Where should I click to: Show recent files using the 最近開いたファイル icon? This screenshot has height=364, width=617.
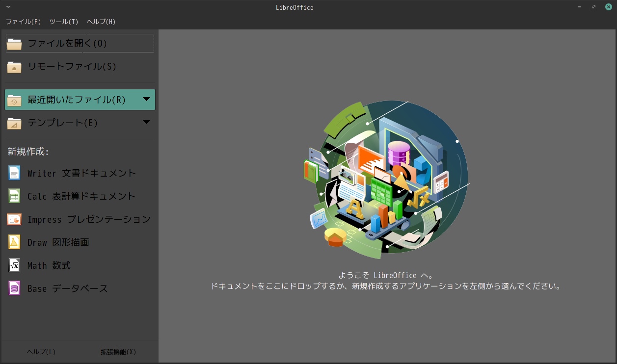tap(14, 100)
